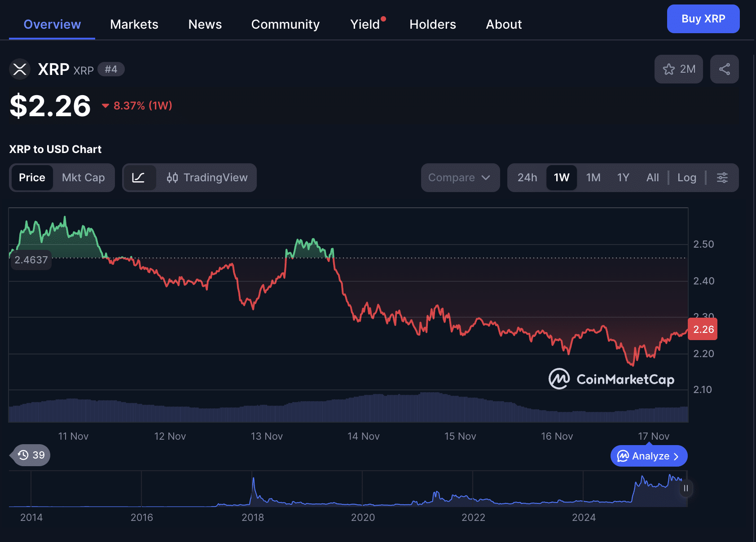756x542 pixels.
Task: Click the XRP logo icon
Action: [x=19, y=69]
